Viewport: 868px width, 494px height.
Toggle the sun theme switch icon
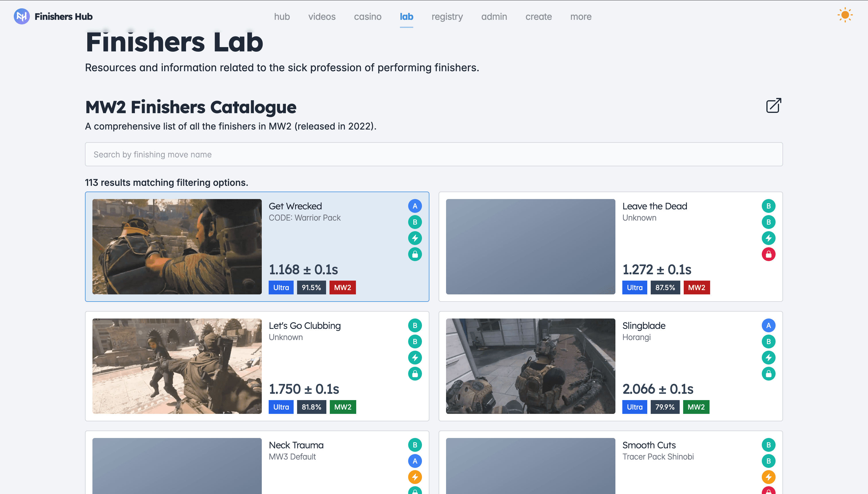(845, 15)
